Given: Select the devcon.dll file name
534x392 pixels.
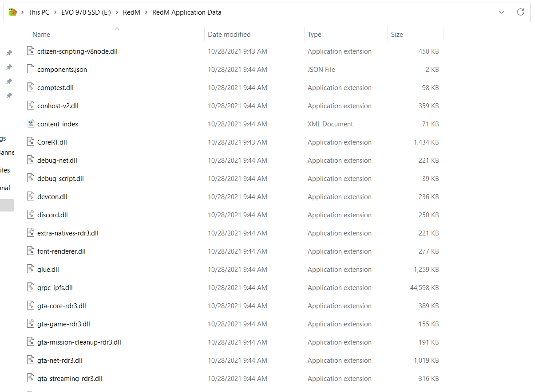Looking at the screenshot, I should pyautogui.click(x=52, y=196).
